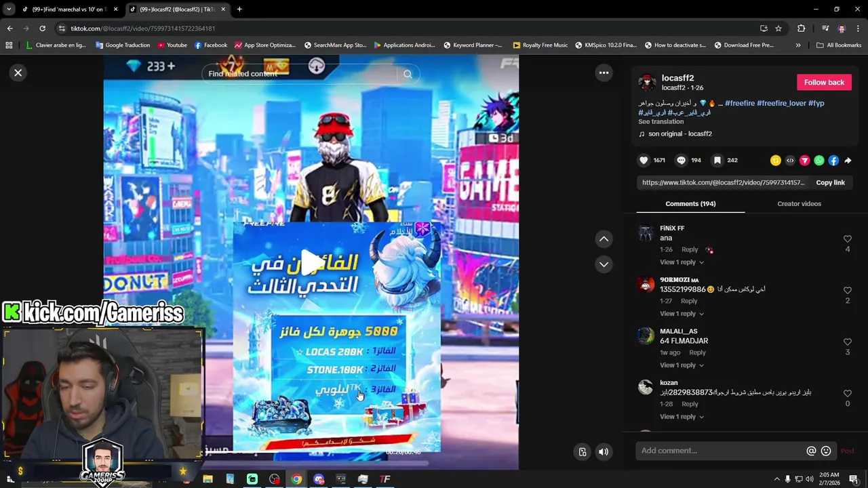Mute the video with the speaker icon

604,451
